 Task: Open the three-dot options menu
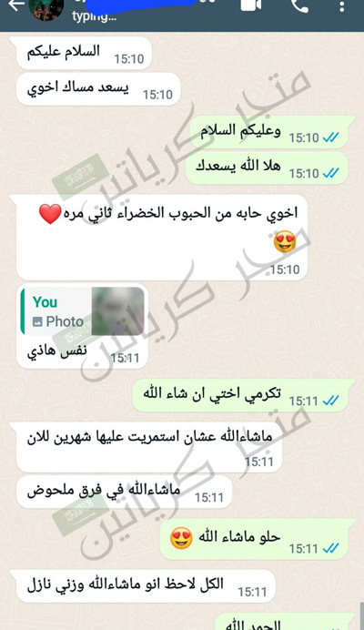click(x=342, y=6)
